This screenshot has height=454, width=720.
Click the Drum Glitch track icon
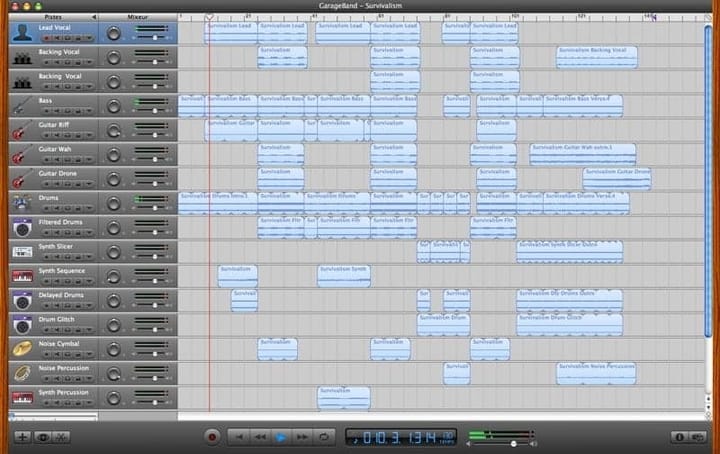[22, 325]
